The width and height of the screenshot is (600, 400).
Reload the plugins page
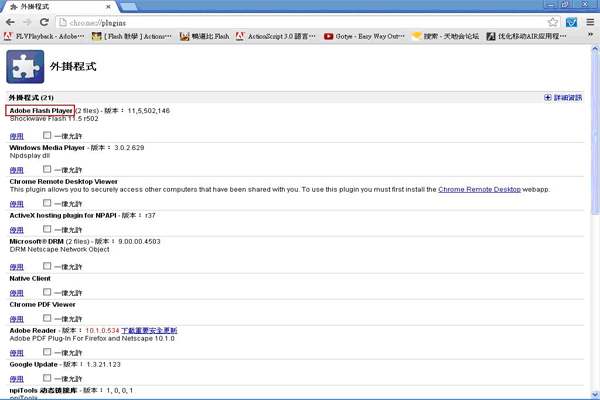(x=47, y=21)
